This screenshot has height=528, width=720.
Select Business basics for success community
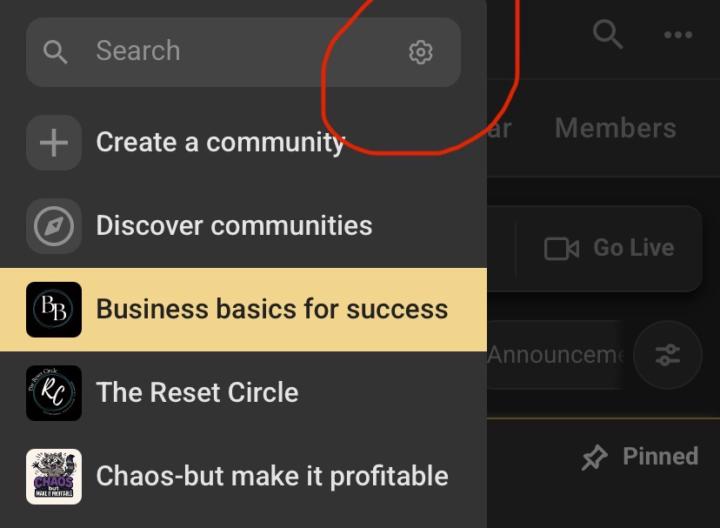click(x=243, y=309)
